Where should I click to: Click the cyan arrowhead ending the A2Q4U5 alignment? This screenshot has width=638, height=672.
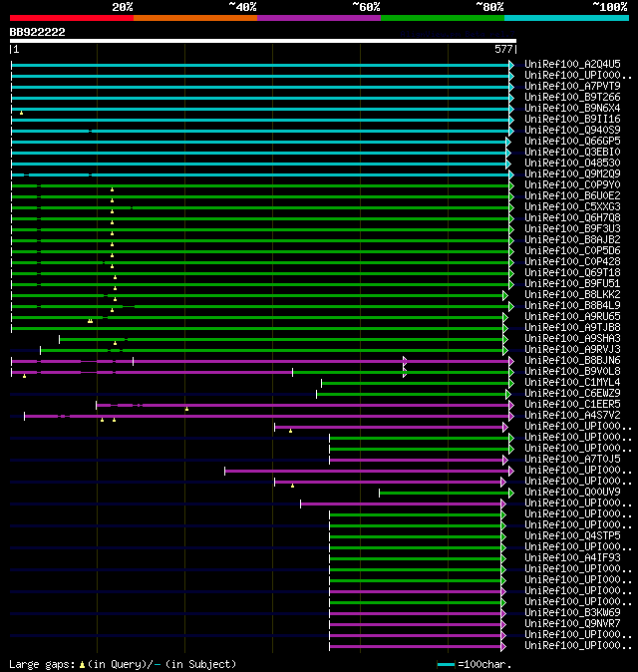511,65
